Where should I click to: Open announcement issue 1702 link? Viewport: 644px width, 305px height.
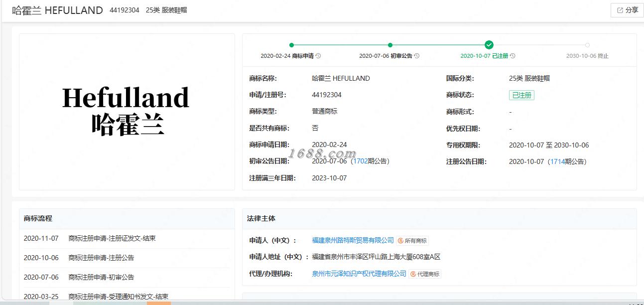[x=360, y=161]
